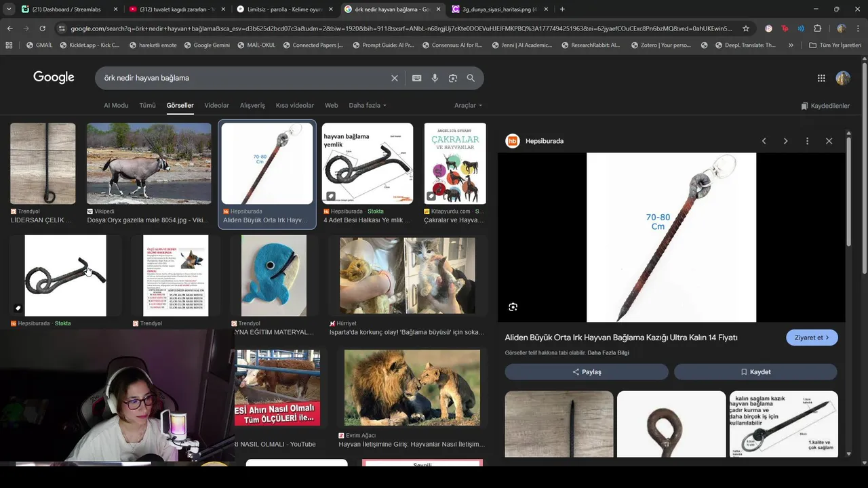Viewport: 868px width, 488px height.
Task: Switch to the AI Modu tab
Action: (x=116, y=106)
